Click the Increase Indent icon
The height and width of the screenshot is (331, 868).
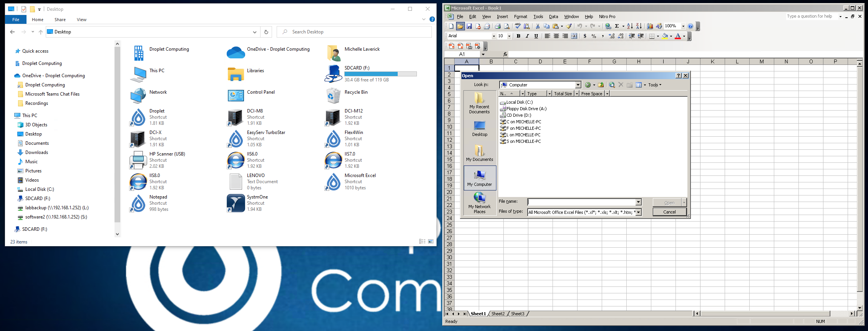(x=641, y=36)
